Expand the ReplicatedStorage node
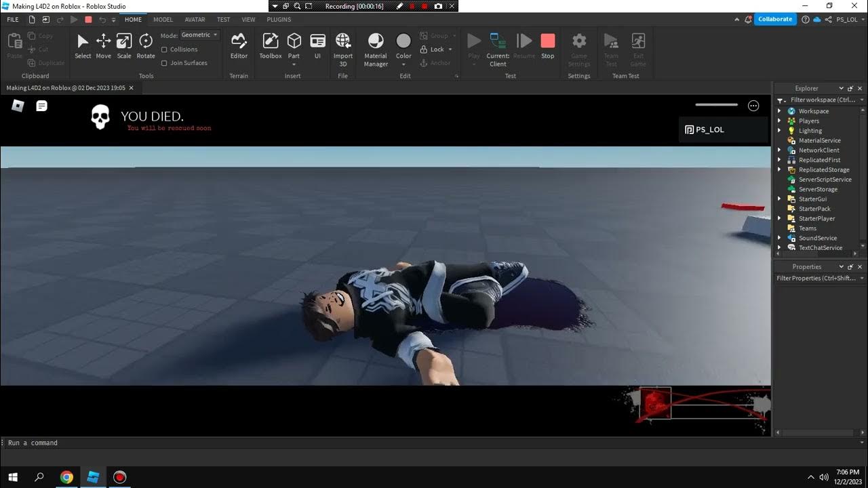This screenshot has width=868, height=488. pyautogui.click(x=779, y=170)
